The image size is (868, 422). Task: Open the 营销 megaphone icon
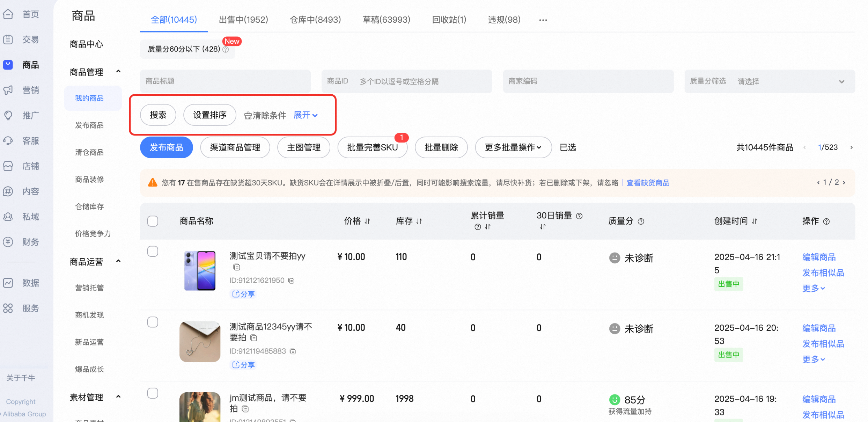(8, 90)
